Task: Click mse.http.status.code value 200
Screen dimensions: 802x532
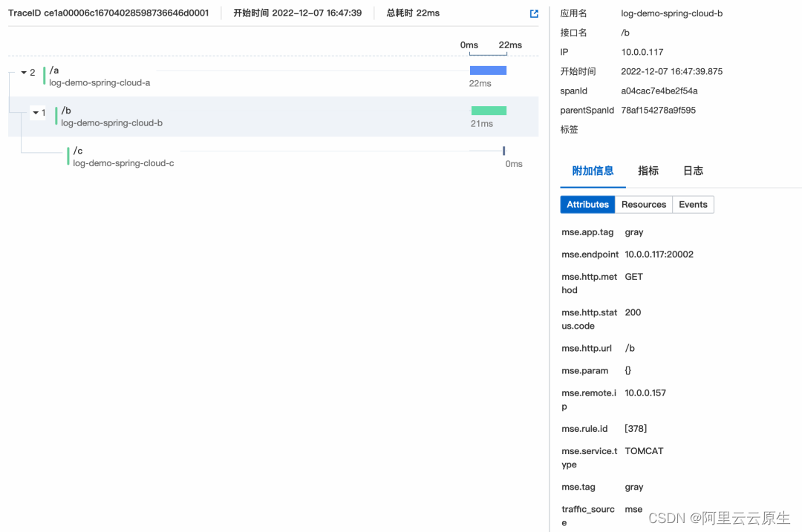Action: 633,313
